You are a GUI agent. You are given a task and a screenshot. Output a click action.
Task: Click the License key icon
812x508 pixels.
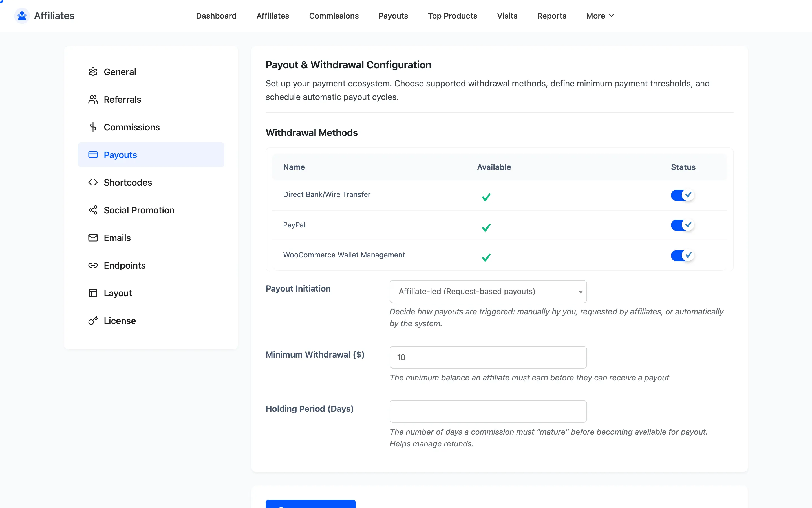tap(93, 321)
